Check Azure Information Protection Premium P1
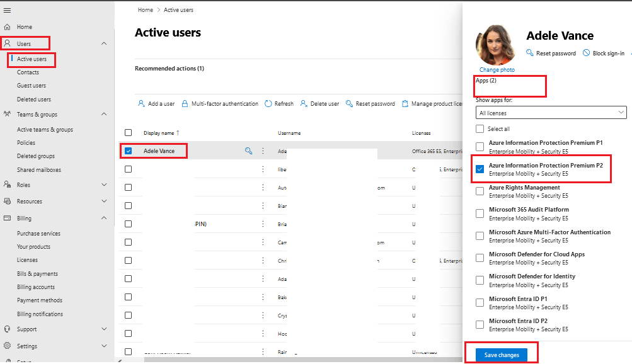 [x=480, y=147]
